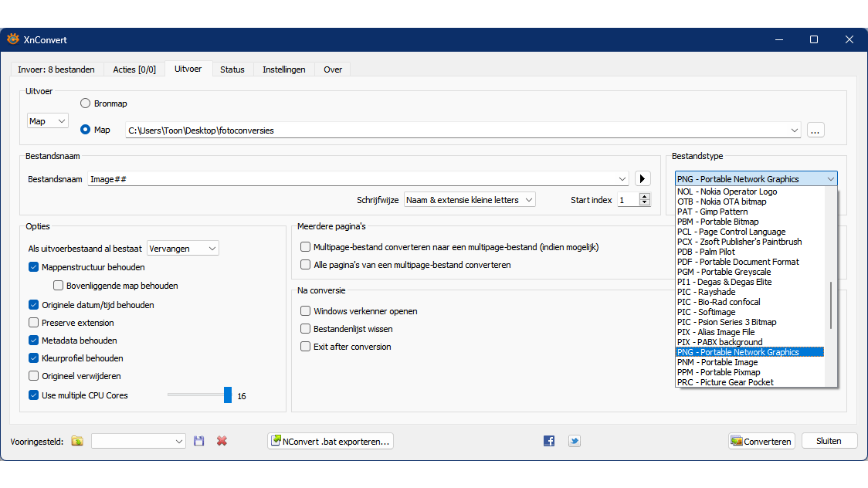Image resolution: width=868 pixels, height=488 pixels.
Task: Enable the Preserve extension checkbox
Action: (x=34, y=323)
